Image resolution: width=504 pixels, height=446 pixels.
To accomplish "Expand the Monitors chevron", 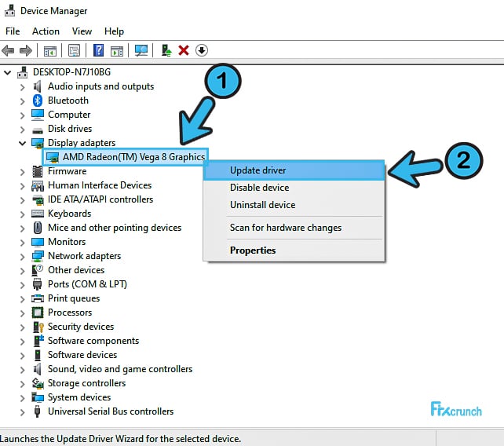I will (22, 243).
